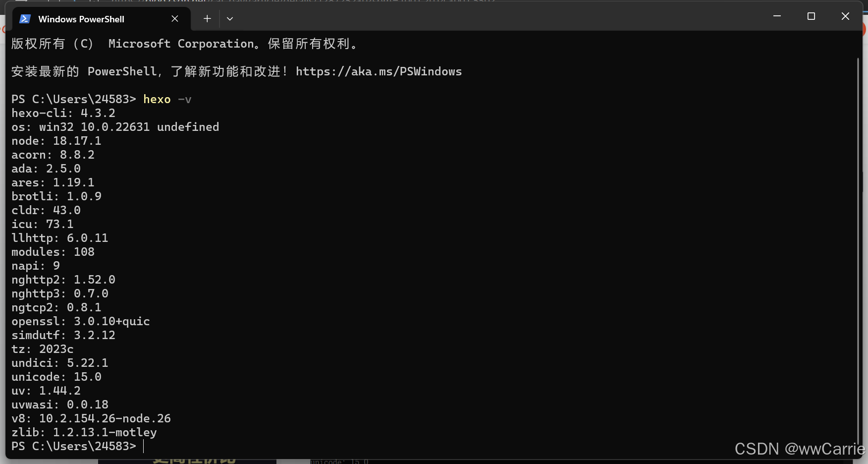Minimize the PowerShell window

[x=777, y=16]
